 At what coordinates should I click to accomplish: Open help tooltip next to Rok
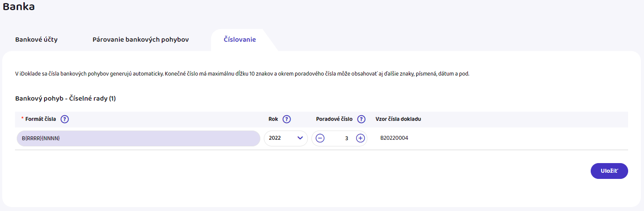[x=286, y=119]
